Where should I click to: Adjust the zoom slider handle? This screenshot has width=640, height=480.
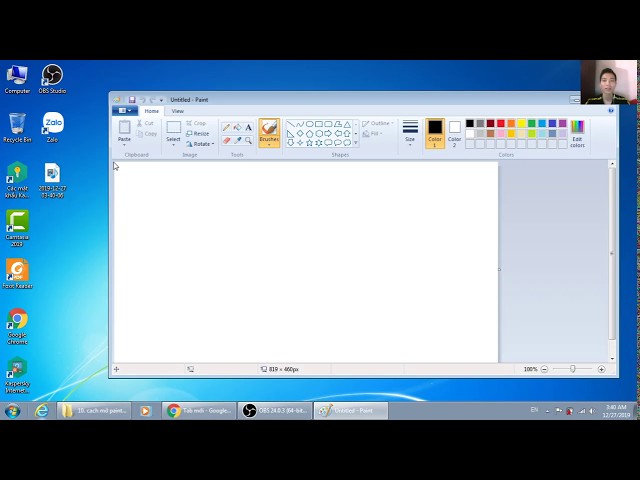[573, 369]
